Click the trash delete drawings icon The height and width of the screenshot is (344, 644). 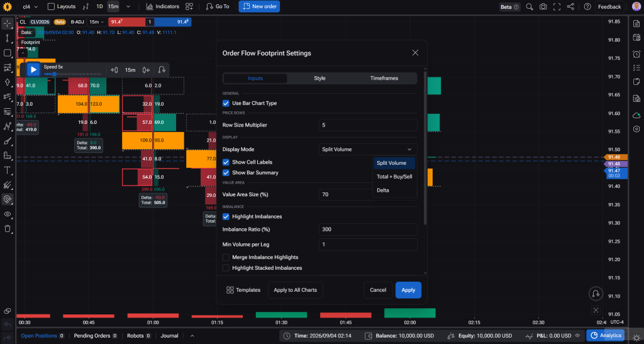click(8, 229)
